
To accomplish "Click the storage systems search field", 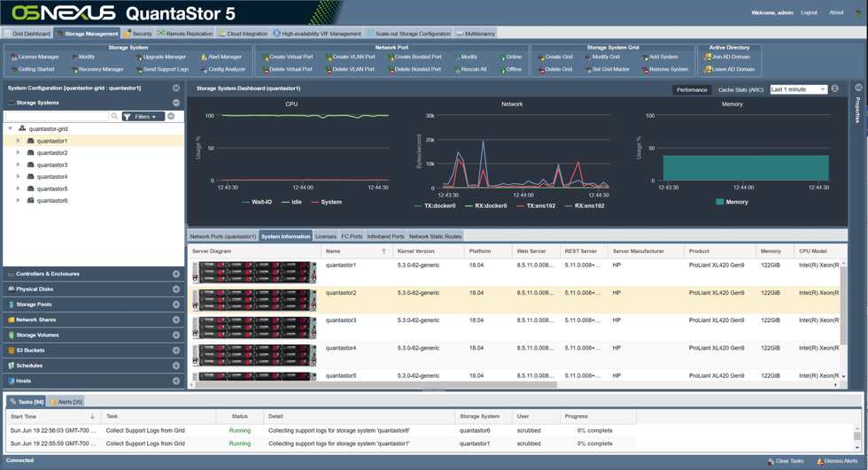I will (x=57, y=116).
